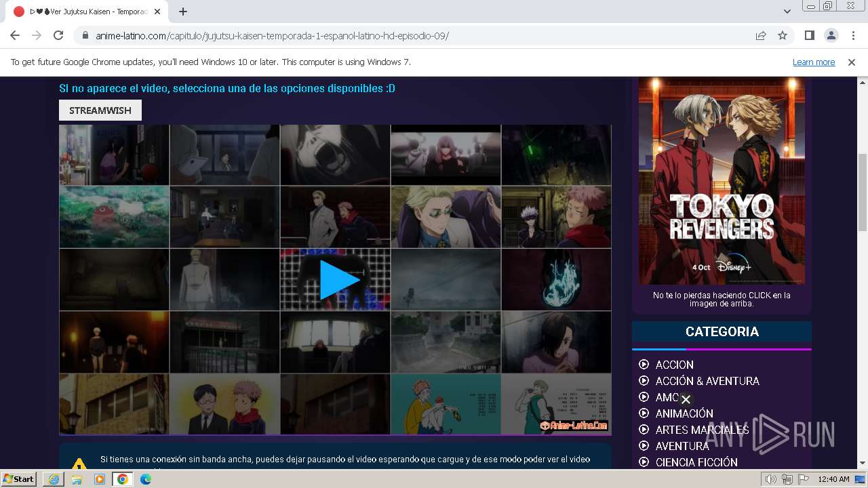The width and height of the screenshot is (868, 488).
Task: Go forward to the next page
Action: [37, 35]
